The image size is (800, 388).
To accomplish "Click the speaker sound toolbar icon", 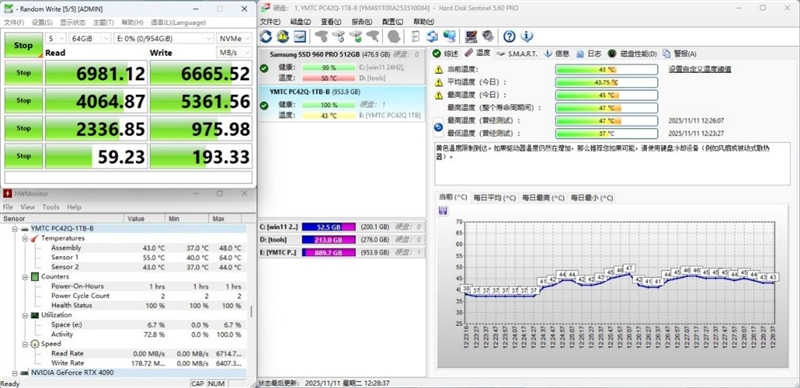I will (x=488, y=36).
